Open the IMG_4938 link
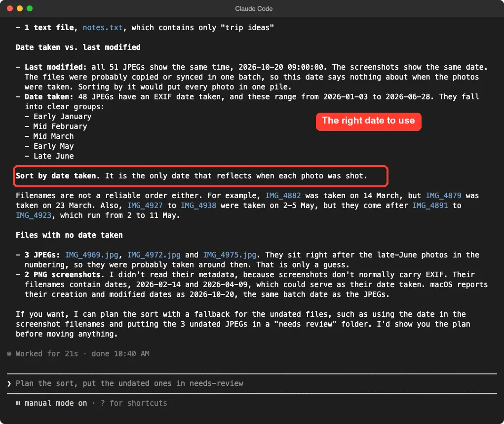 pyautogui.click(x=198, y=206)
